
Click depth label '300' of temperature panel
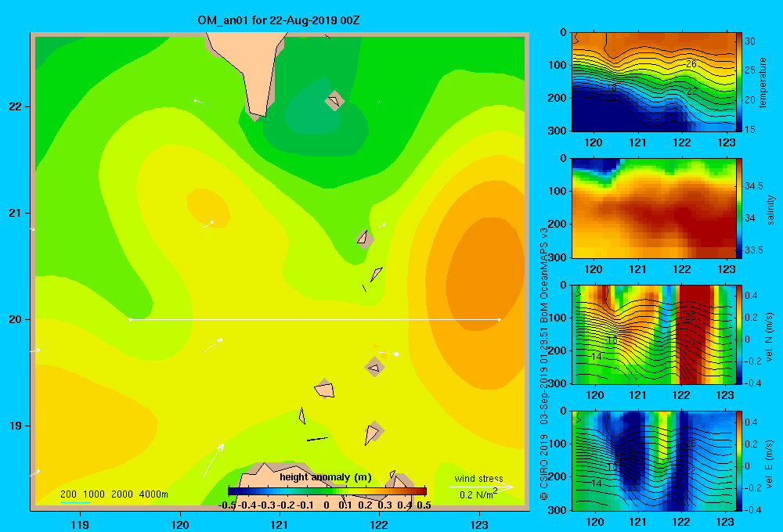pyautogui.click(x=557, y=131)
